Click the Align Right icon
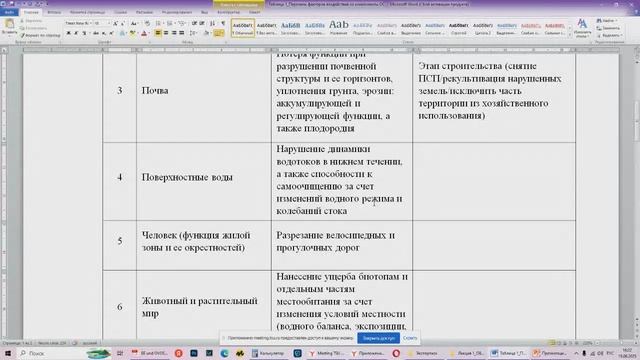This screenshot has height=360, width=640. pos(174,33)
